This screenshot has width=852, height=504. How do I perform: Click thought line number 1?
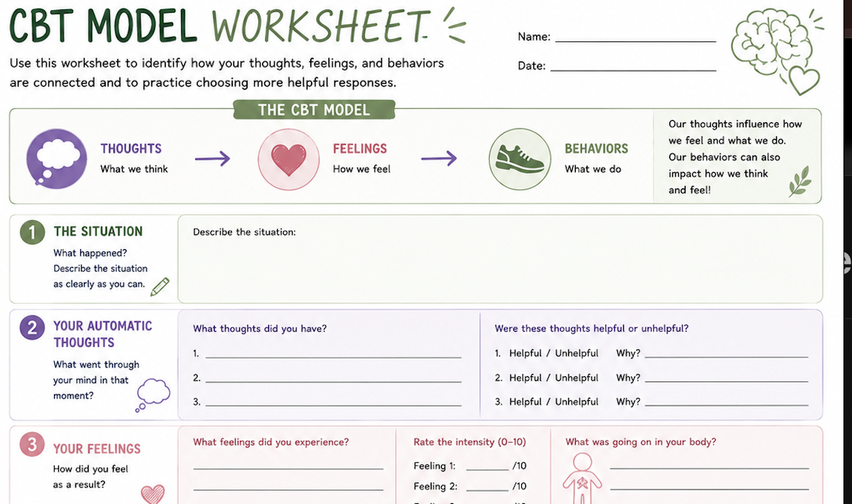(333, 357)
